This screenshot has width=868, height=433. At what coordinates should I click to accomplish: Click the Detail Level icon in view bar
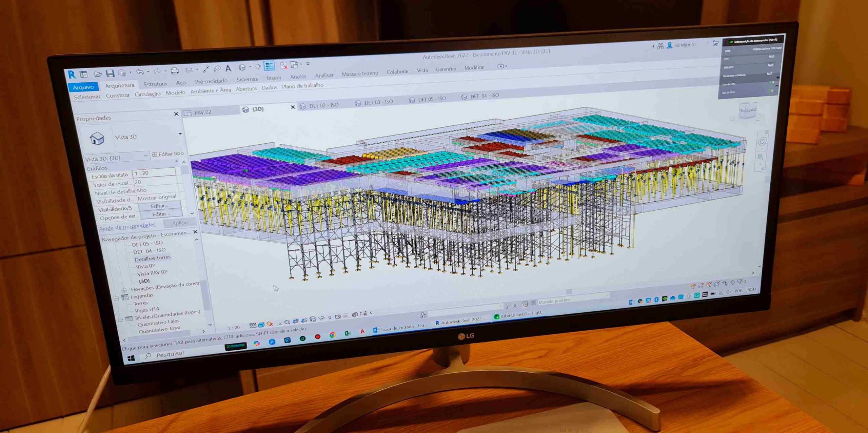pos(253,325)
